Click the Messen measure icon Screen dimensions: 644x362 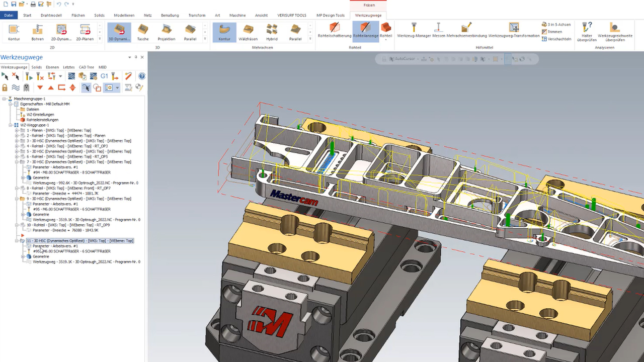439,30
